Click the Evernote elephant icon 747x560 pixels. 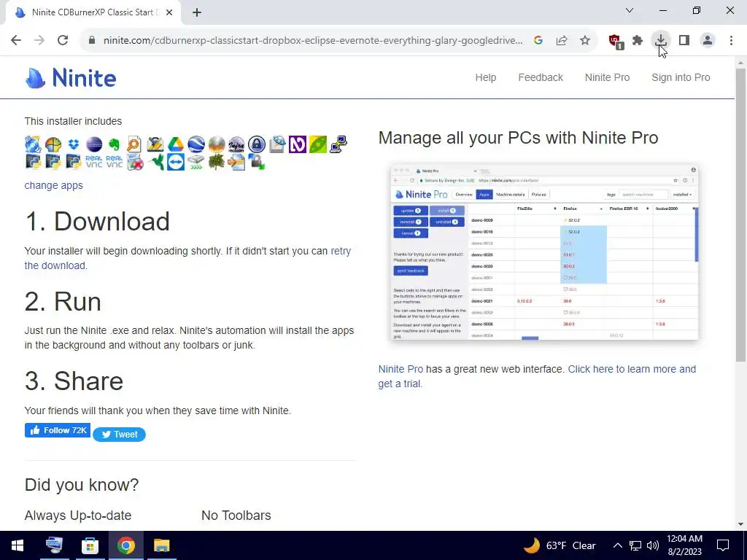tap(115, 144)
